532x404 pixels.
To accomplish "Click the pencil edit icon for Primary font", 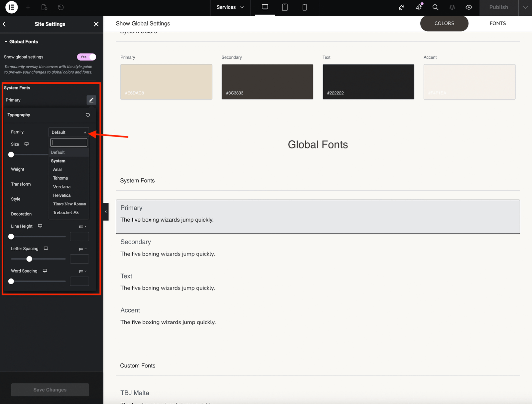I will [91, 100].
